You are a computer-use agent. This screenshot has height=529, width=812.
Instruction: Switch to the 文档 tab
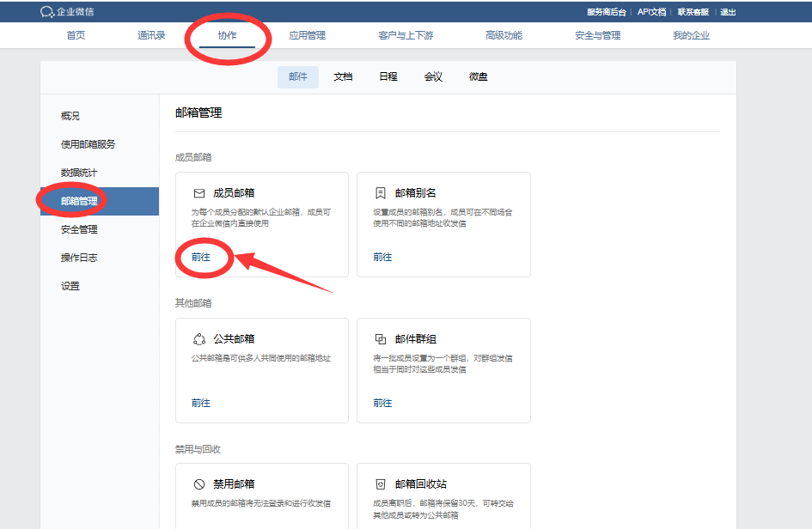(343, 76)
